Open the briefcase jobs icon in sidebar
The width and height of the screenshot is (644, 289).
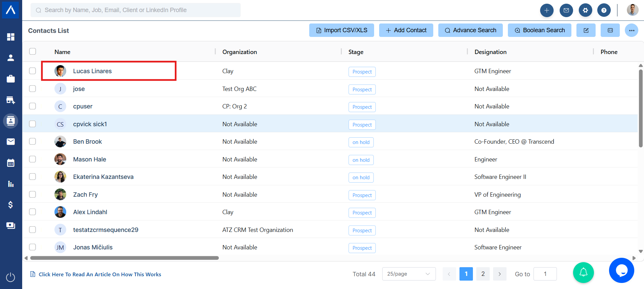click(11, 79)
